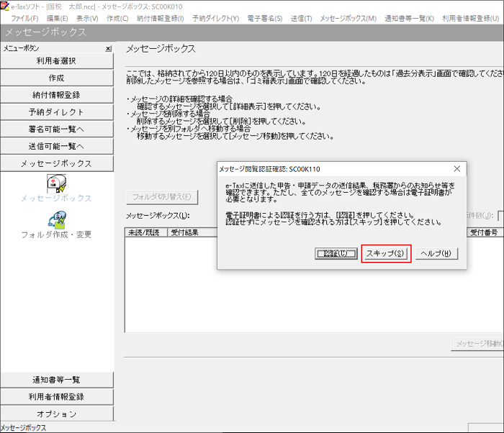Click the 認証(C) button in dialog
This screenshot has width=504, height=433.
point(336,253)
